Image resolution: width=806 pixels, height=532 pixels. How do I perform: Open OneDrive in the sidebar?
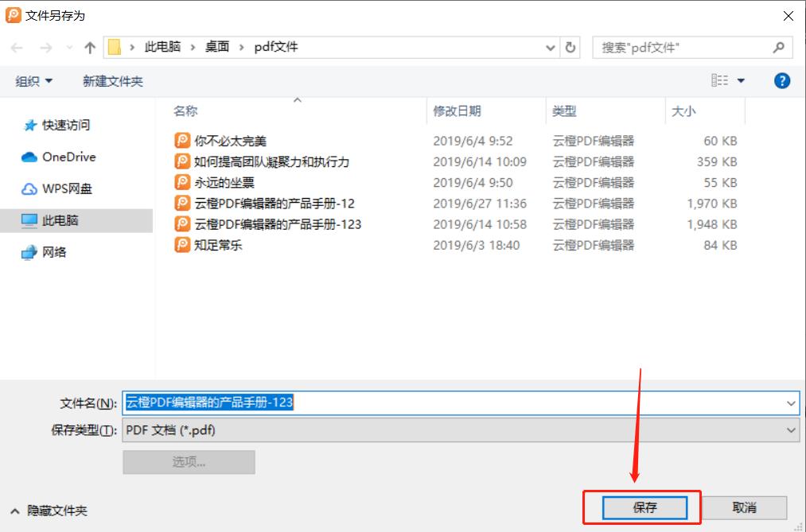(68, 157)
